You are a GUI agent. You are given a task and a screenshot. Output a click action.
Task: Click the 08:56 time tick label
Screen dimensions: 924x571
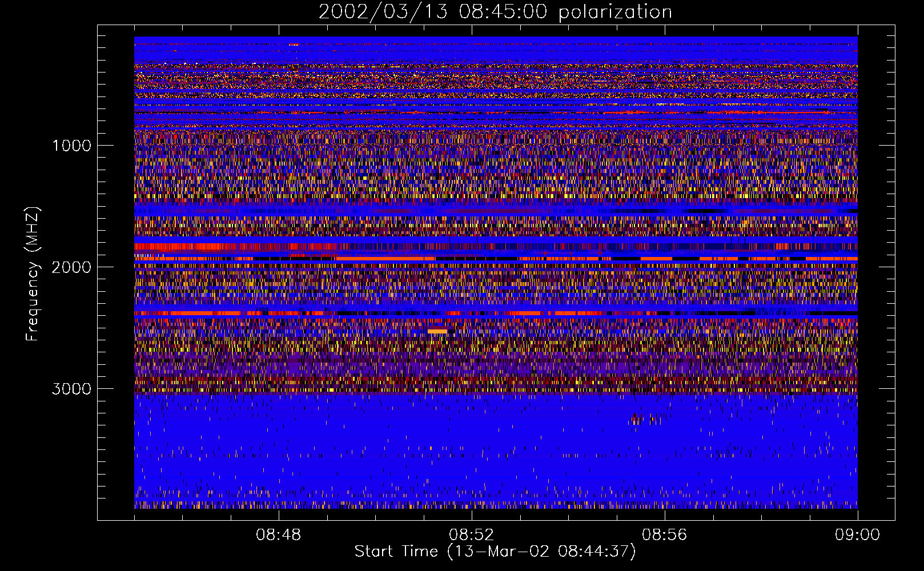(x=664, y=535)
